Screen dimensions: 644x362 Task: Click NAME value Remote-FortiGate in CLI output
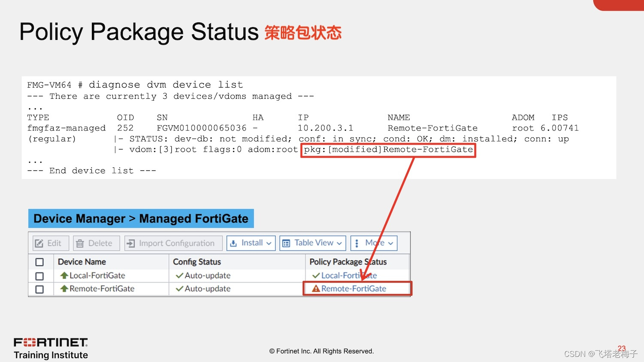[x=432, y=128]
